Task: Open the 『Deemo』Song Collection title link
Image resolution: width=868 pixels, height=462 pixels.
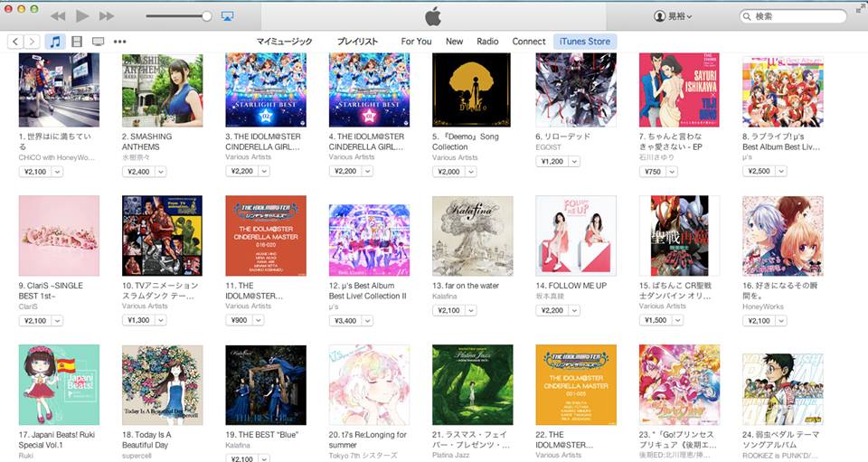Action: click(466, 142)
